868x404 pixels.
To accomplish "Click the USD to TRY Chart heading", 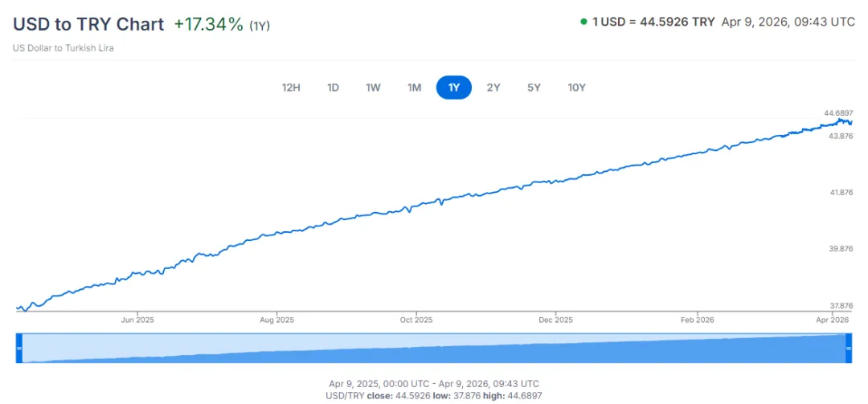I will pos(88,24).
